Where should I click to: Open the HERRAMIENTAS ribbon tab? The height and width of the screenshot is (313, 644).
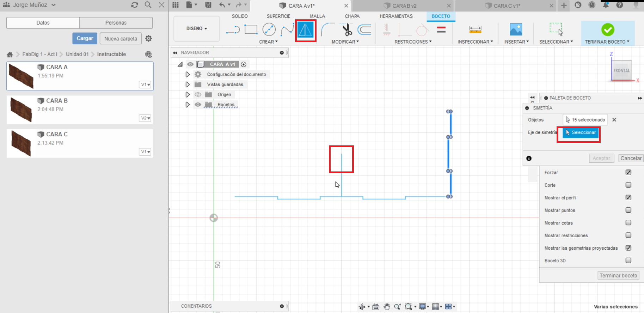tap(396, 16)
